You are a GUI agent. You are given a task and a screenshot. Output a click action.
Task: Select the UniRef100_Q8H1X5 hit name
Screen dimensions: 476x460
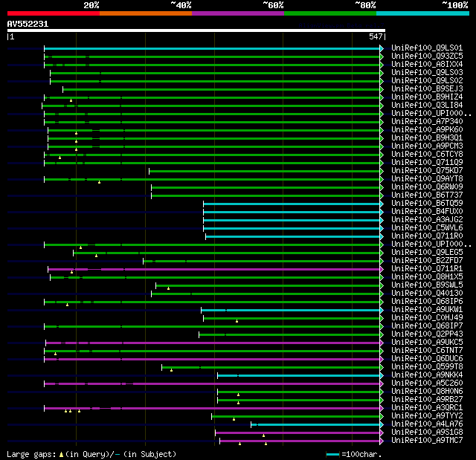tap(427, 277)
